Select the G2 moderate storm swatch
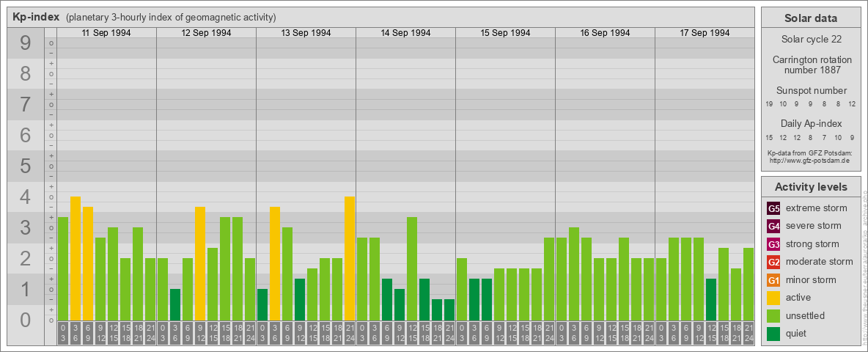This screenshot has width=868, height=352. click(773, 262)
